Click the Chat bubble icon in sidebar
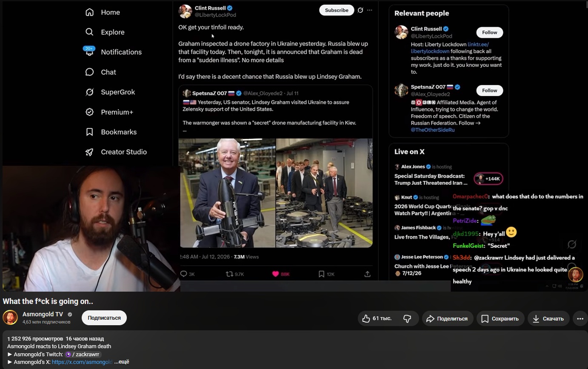Screen dimensions: 588x369 point(89,72)
